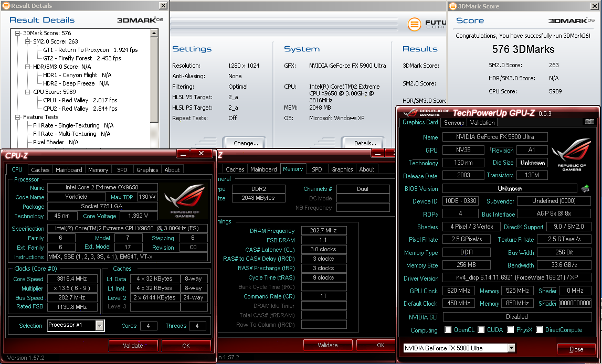602x364 pixels.
Task: Select CPU1 - Red Valley 2.017 fps row
Action: (x=80, y=100)
